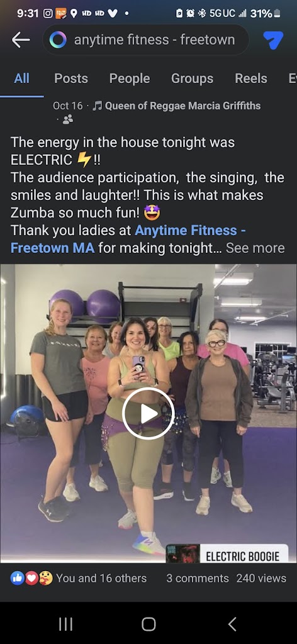This screenshot has width=297, height=644.
Task: Open the Groups tab
Action: coord(193,79)
